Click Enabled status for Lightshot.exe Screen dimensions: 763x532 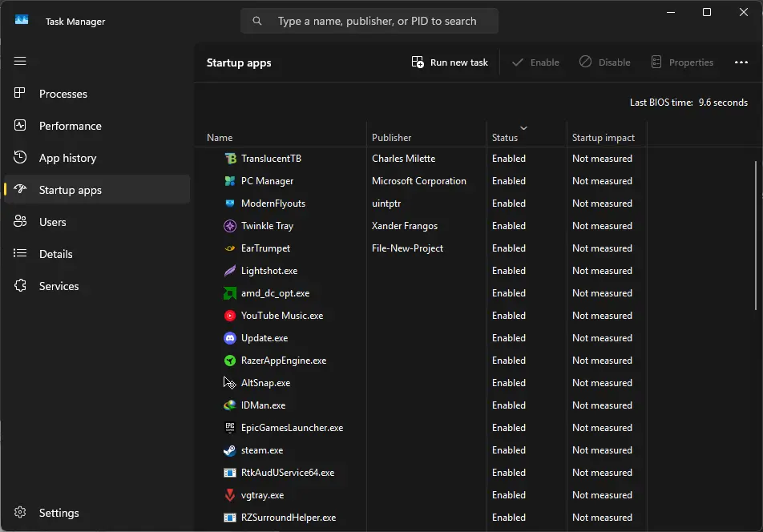(508, 270)
